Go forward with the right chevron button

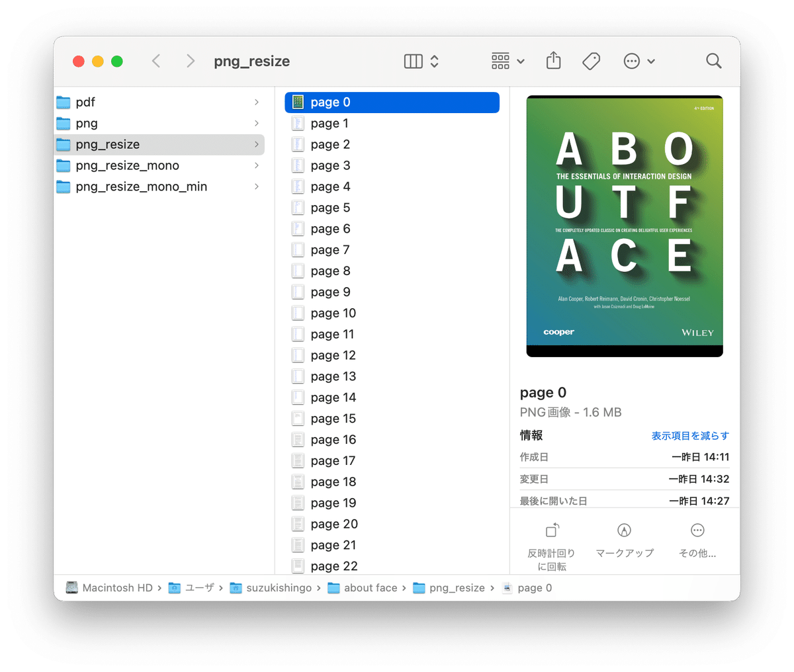(x=191, y=61)
